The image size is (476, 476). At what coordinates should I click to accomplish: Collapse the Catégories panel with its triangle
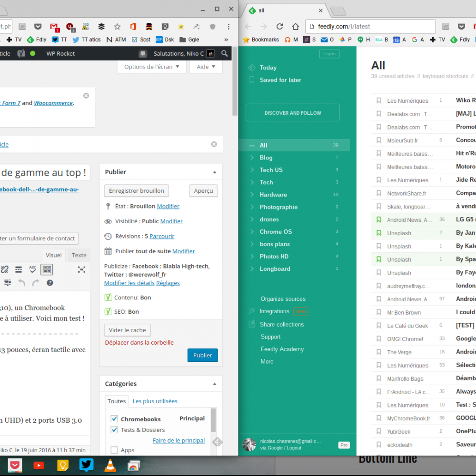point(215,384)
